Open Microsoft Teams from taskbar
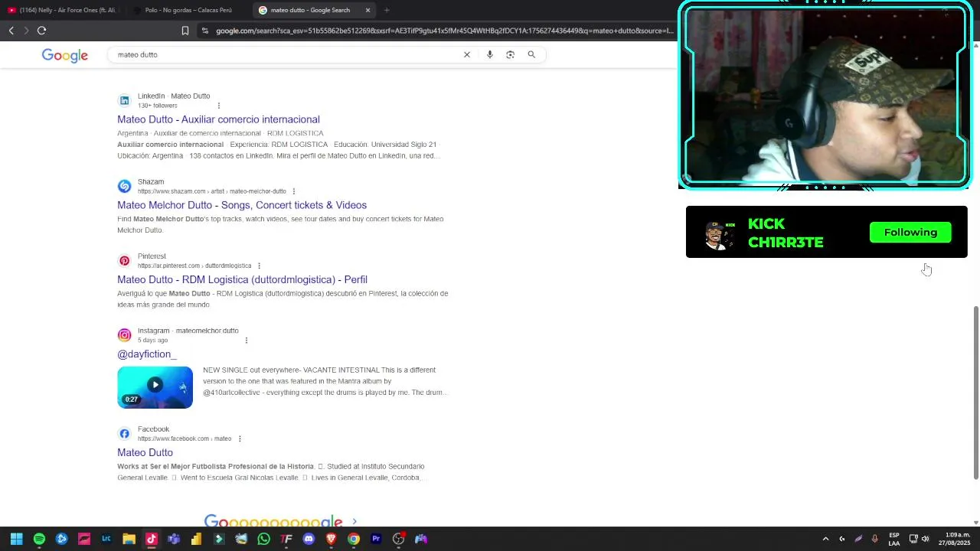The image size is (980, 551). [x=174, y=539]
